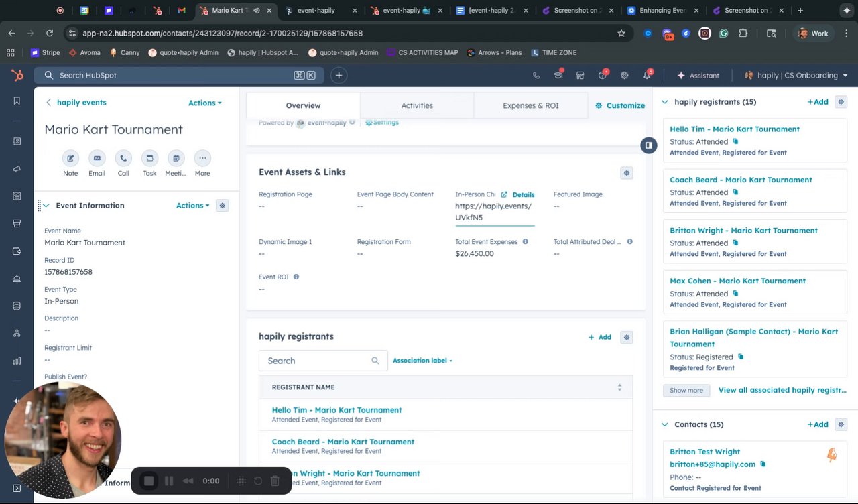View all associated hapily registrants link
Screen dimensions: 858x504
(782, 390)
